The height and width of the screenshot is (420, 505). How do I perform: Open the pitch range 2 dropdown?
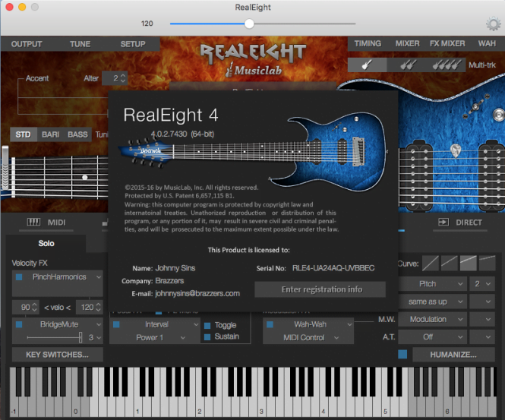[482, 284]
